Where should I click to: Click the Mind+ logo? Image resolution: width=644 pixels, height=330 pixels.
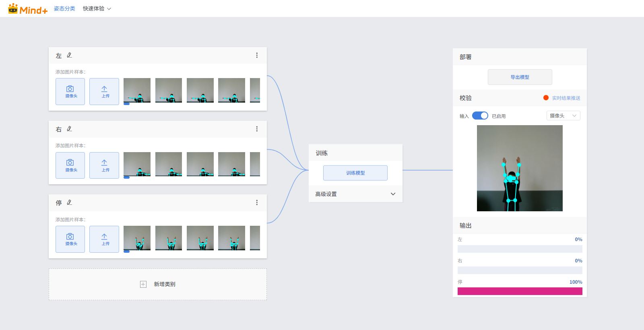[x=28, y=8]
